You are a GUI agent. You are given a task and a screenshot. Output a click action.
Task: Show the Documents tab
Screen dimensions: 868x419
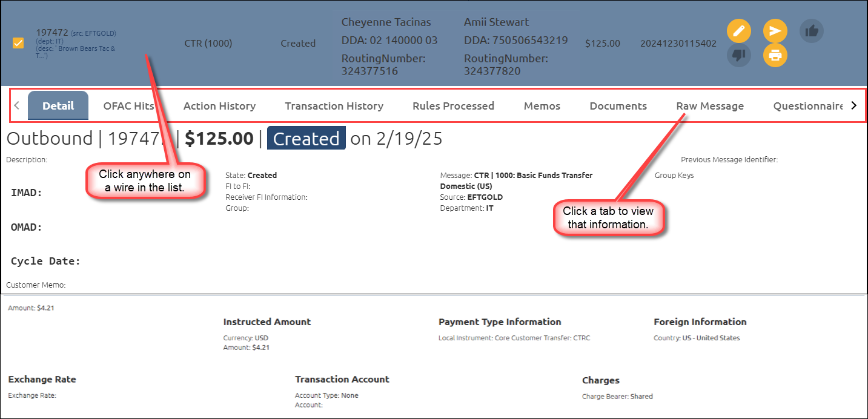click(618, 106)
